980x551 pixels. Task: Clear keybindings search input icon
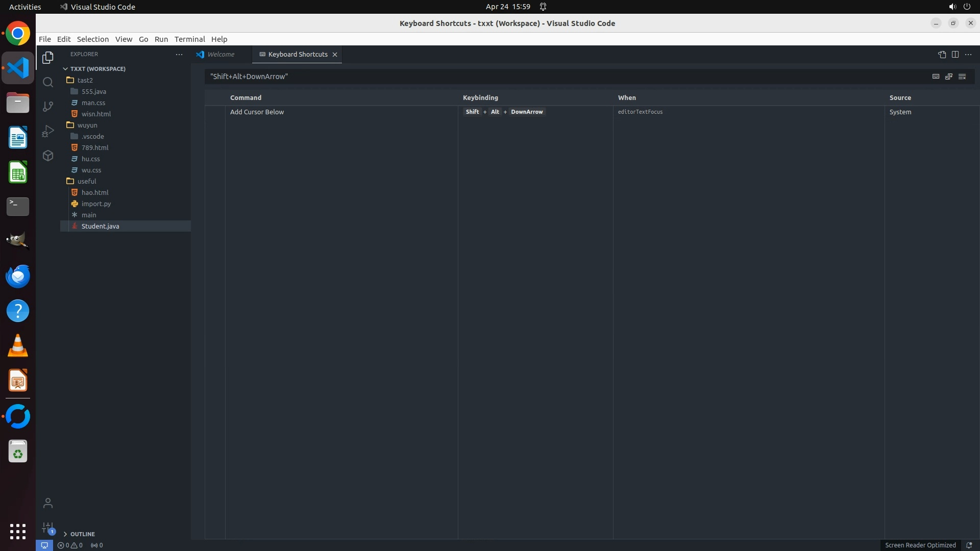click(962, 77)
